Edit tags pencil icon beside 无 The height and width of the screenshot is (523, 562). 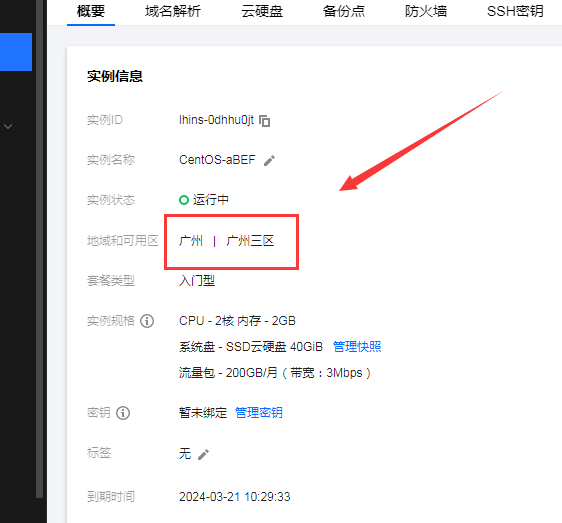click(x=203, y=455)
